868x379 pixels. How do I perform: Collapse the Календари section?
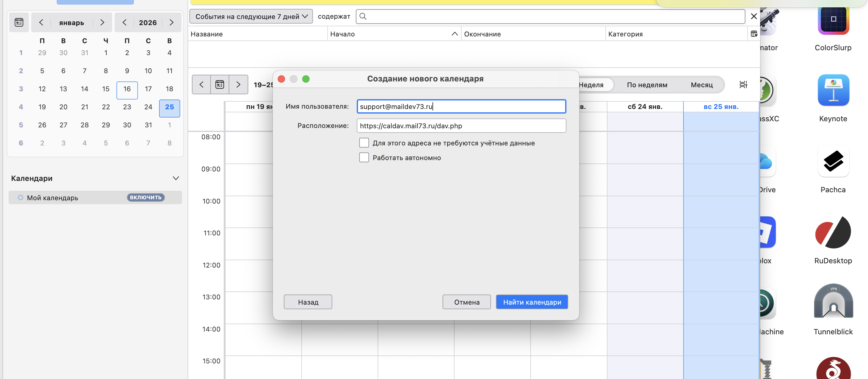176,178
